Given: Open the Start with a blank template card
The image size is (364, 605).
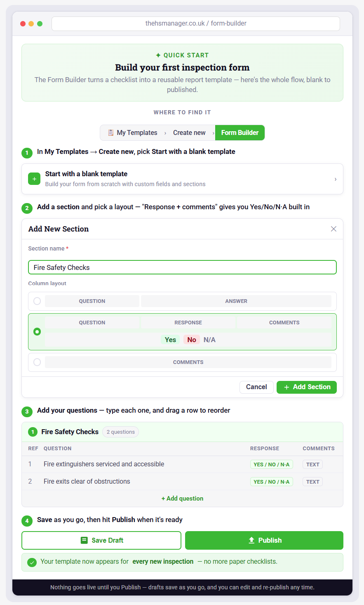Looking at the screenshot, I should coord(182,179).
